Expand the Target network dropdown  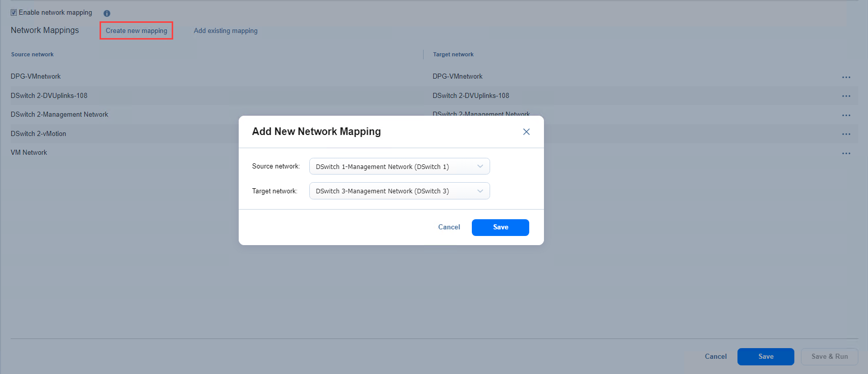click(x=399, y=191)
